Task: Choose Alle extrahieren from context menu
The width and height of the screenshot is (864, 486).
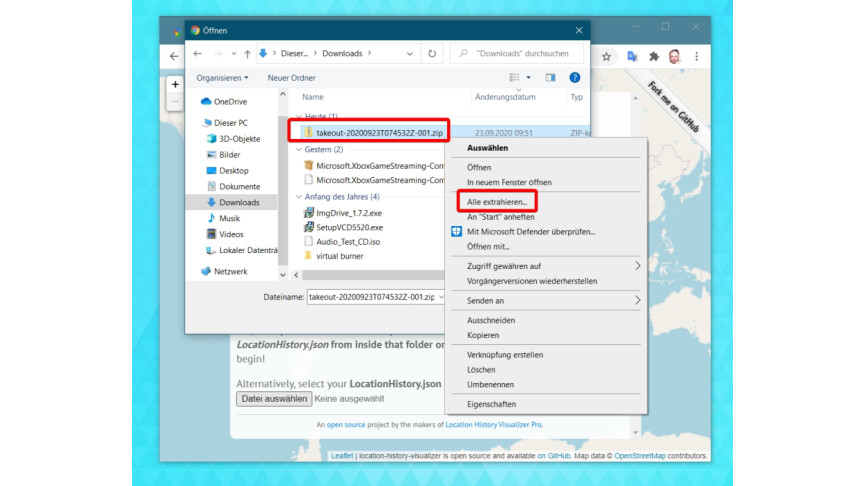Action: click(x=497, y=202)
